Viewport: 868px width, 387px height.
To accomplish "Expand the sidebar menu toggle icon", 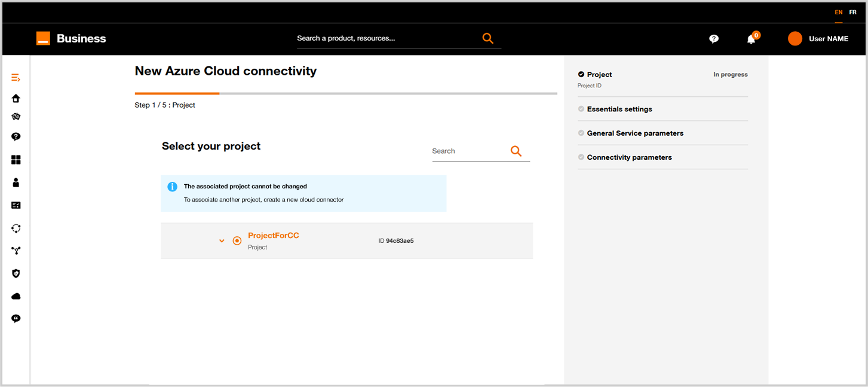I will [x=16, y=78].
